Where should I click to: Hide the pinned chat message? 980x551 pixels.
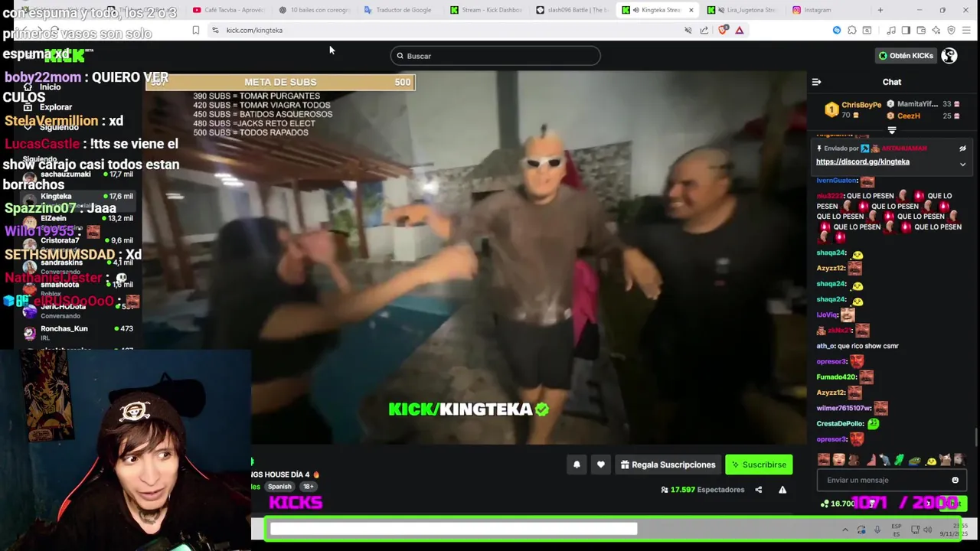coord(962,148)
